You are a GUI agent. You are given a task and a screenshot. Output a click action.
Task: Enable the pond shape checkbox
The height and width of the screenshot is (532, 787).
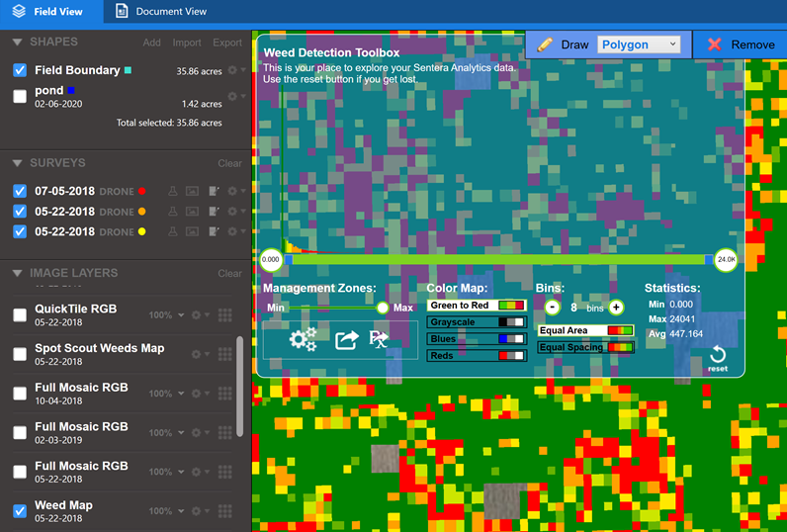pyautogui.click(x=20, y=96)
